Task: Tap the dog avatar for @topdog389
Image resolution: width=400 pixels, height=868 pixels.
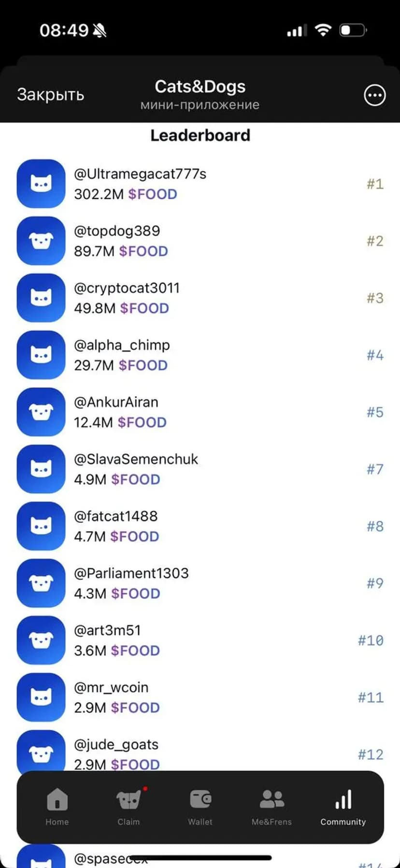Action: [x=41, y=241]
